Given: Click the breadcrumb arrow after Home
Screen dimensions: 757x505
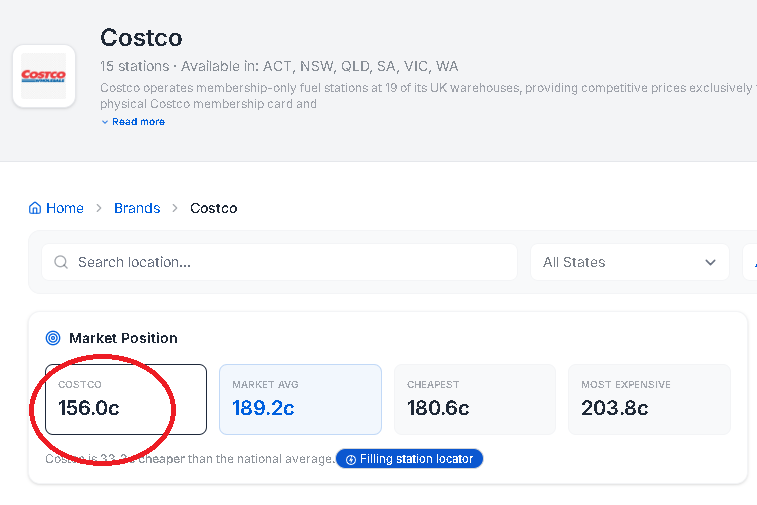Looking at the screenshot, I should [99, 208].
